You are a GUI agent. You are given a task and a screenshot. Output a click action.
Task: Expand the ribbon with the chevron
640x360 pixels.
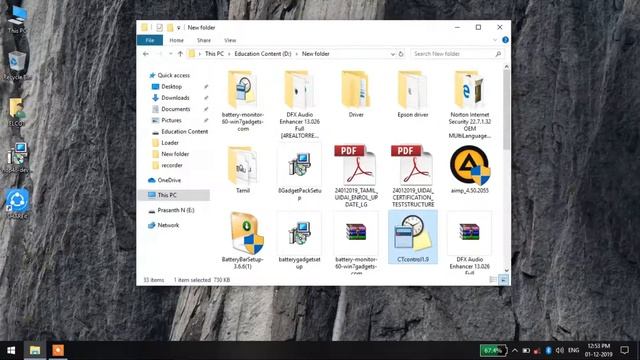coord(495,40)
